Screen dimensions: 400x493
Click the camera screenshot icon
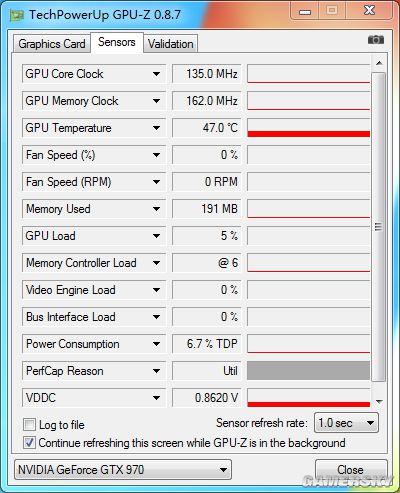[x=376, y=40]
